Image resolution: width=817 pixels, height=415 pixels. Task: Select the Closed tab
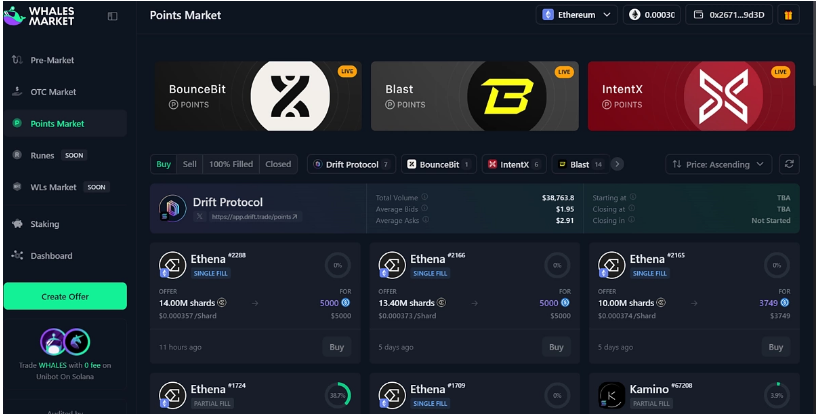(x=278, y=164)
